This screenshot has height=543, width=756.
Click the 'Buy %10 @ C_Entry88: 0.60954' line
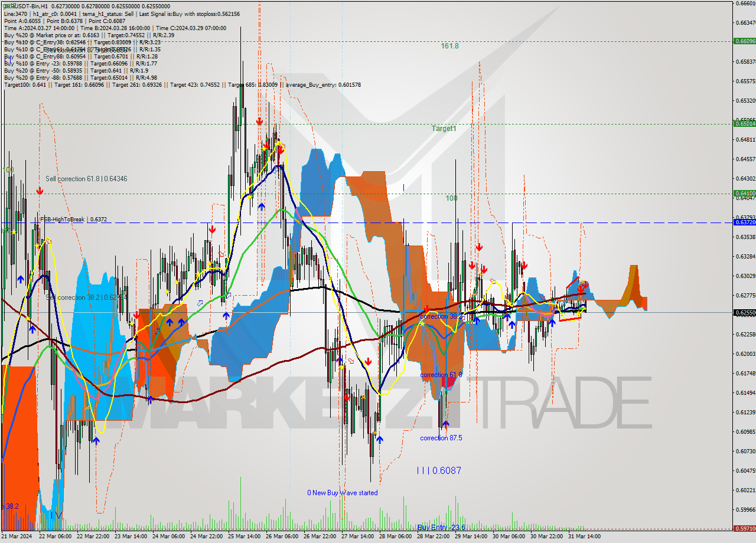coord(81,56)
